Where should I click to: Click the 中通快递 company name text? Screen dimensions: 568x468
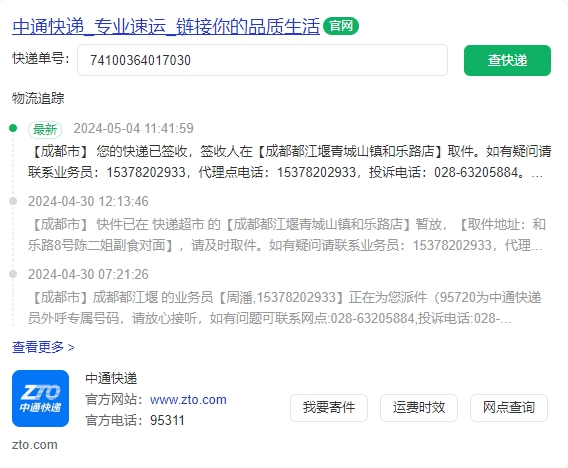coord(111,378)
